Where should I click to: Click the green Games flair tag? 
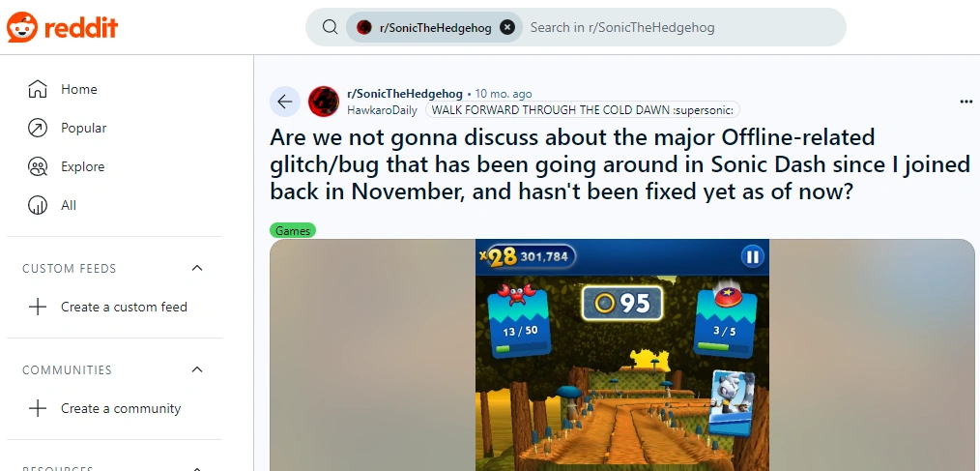pyautogui.click(x=293, y=231)
